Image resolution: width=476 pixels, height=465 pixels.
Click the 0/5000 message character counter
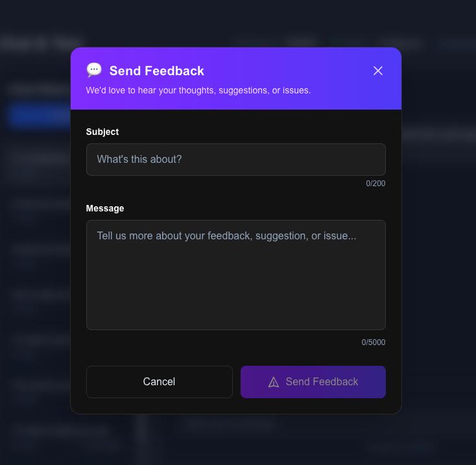coord(374,342)
